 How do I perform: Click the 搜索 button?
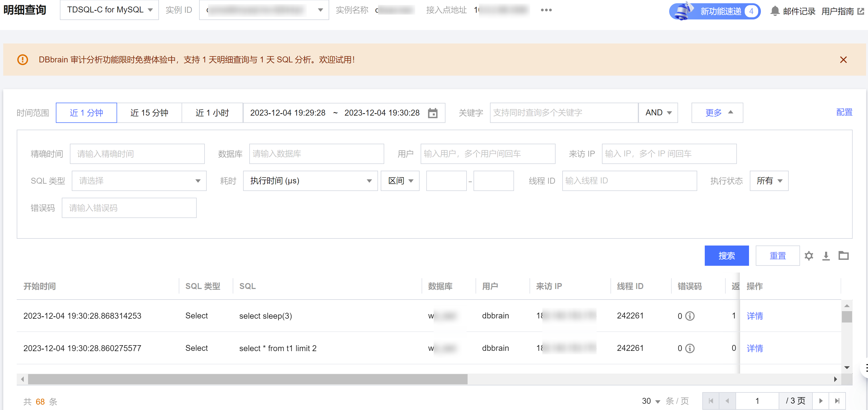726,256
